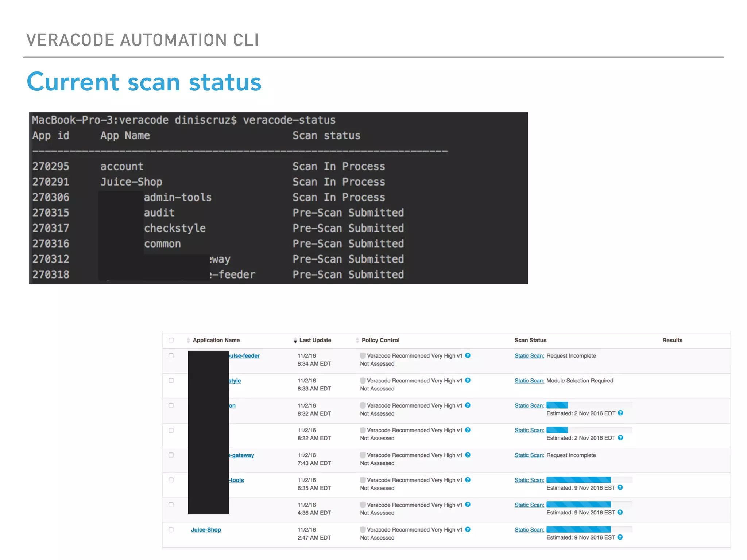Click 'Request Incomplete' in pulse-feeder row
The width and height of the screenshot is (747, 560).
(x=571, y=355)
